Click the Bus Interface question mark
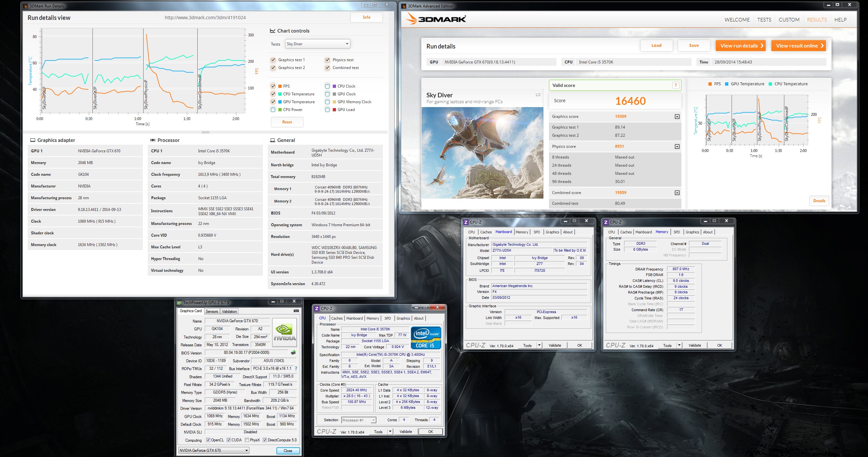 click(296, 368)
